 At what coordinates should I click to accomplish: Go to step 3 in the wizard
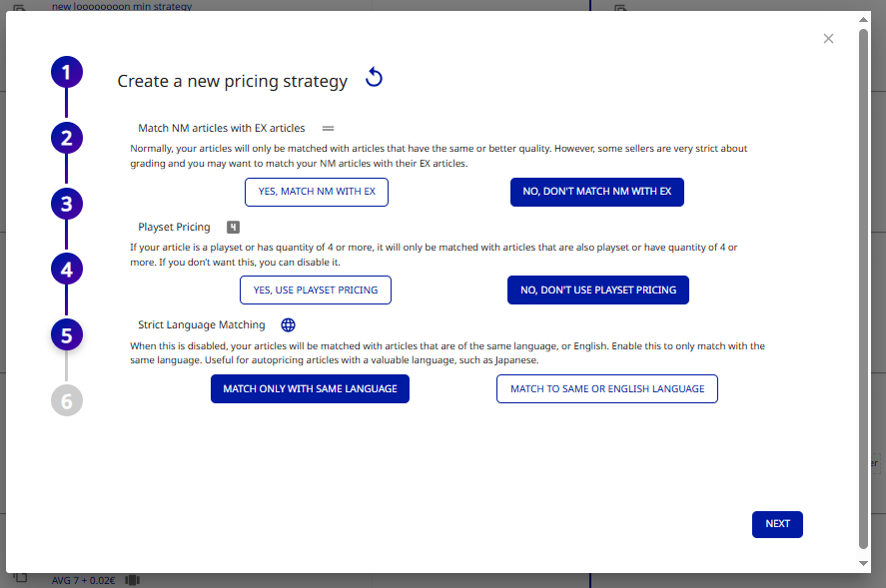67,204
